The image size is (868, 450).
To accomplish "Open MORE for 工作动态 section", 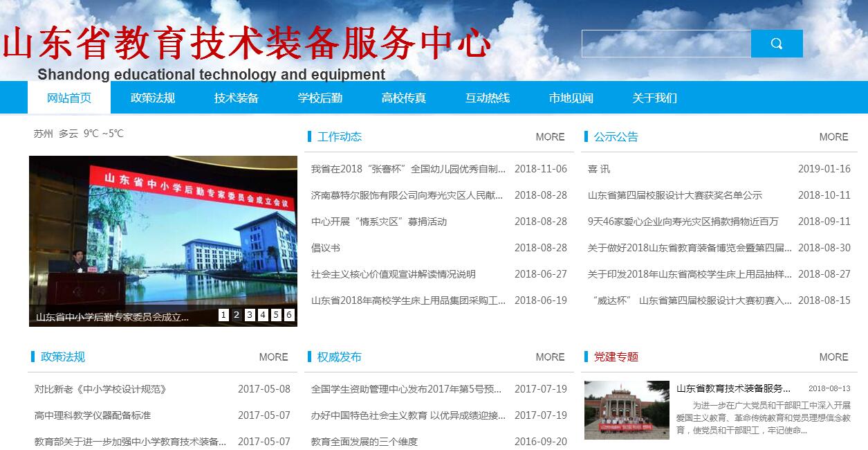I will (551, 137).
